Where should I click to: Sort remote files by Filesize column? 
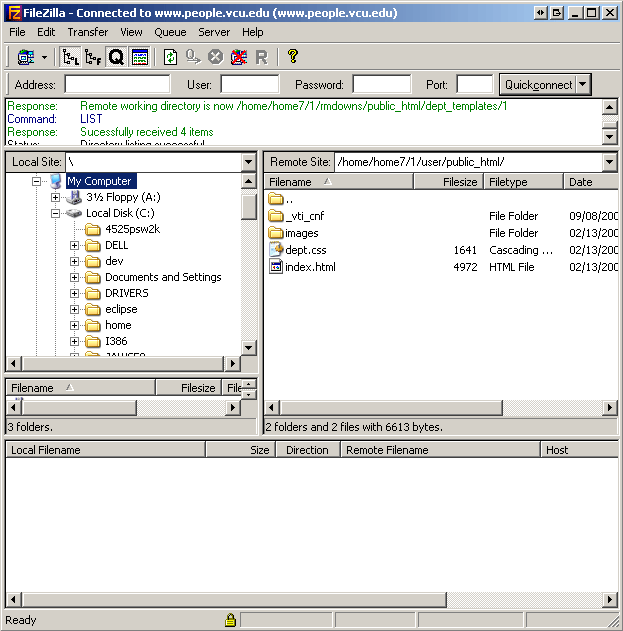point(449,182)
